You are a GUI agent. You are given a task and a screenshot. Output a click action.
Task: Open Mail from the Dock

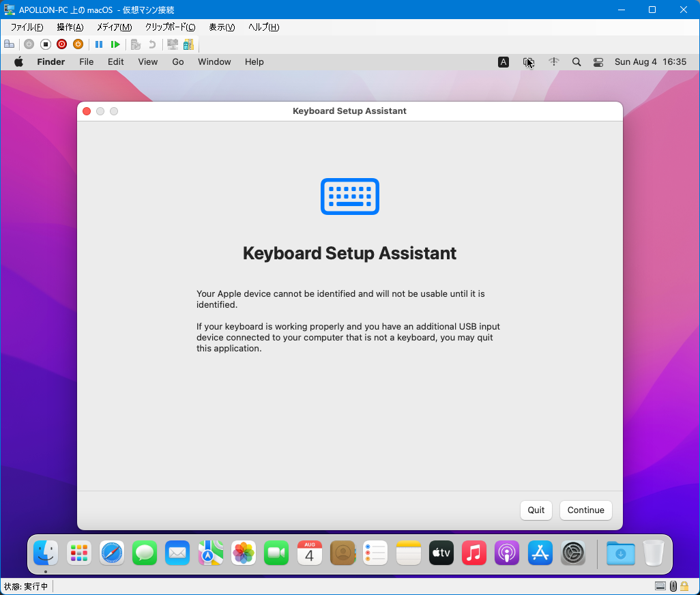[x=177, y=553]
